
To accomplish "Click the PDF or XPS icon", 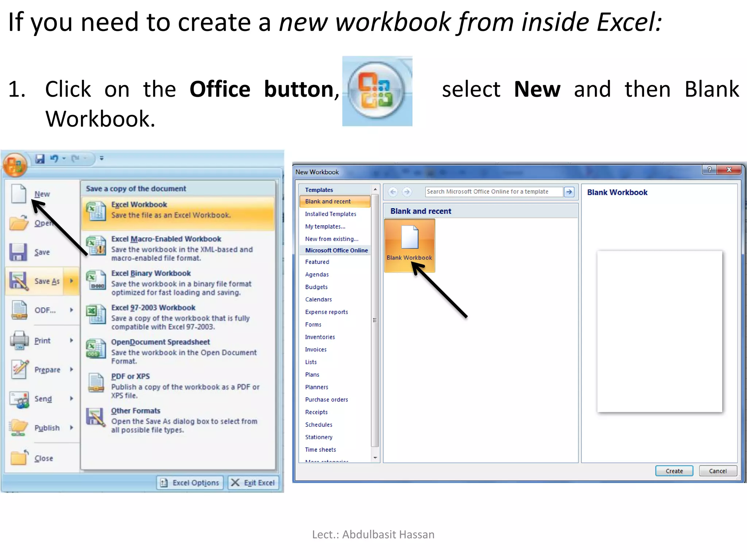I will coord(96,383).
